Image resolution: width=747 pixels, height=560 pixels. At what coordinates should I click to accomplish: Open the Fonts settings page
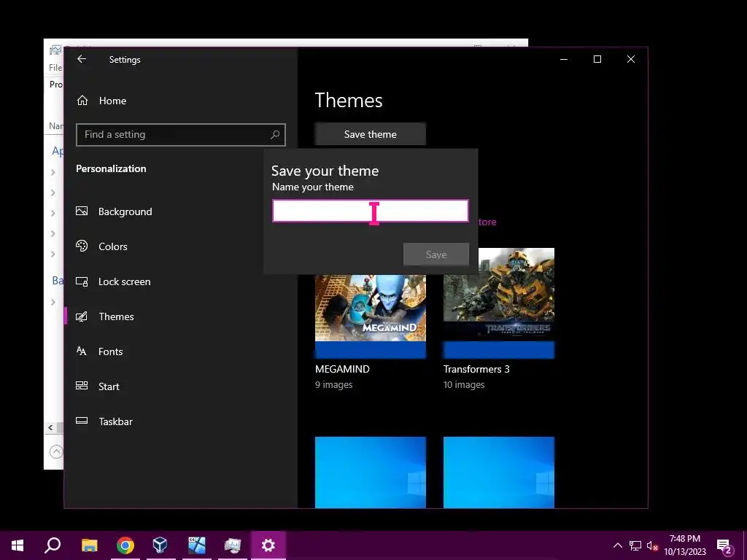click(99, 351)
